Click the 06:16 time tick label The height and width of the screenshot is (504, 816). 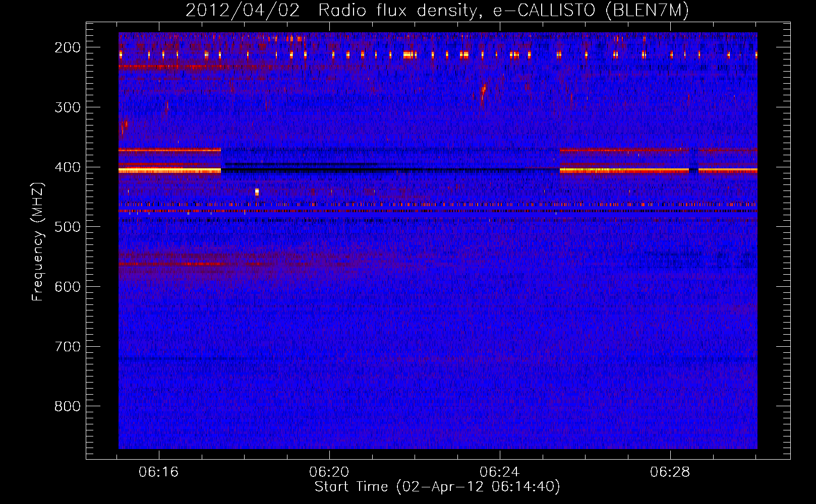click(159, 472)
